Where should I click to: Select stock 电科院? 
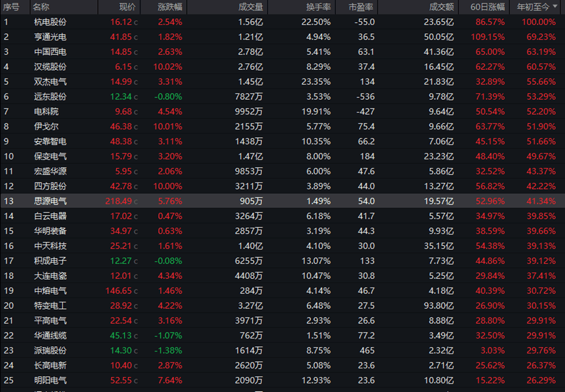click(x=46, y=112)
